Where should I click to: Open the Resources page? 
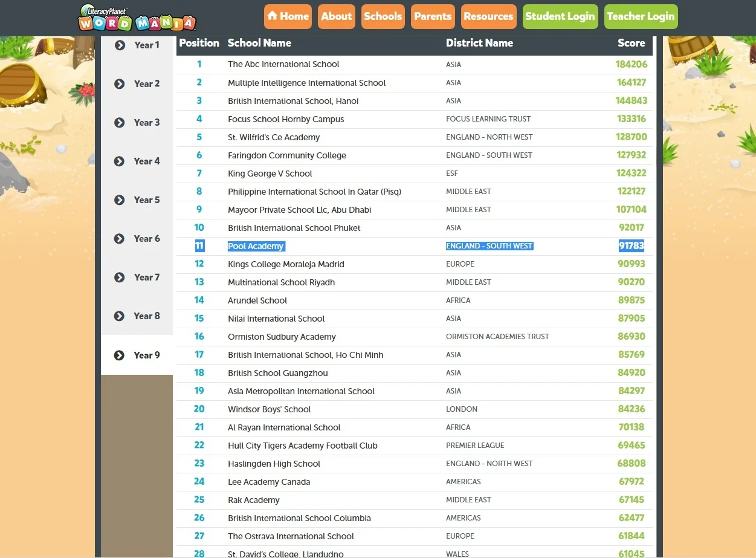tap(488, 16)
